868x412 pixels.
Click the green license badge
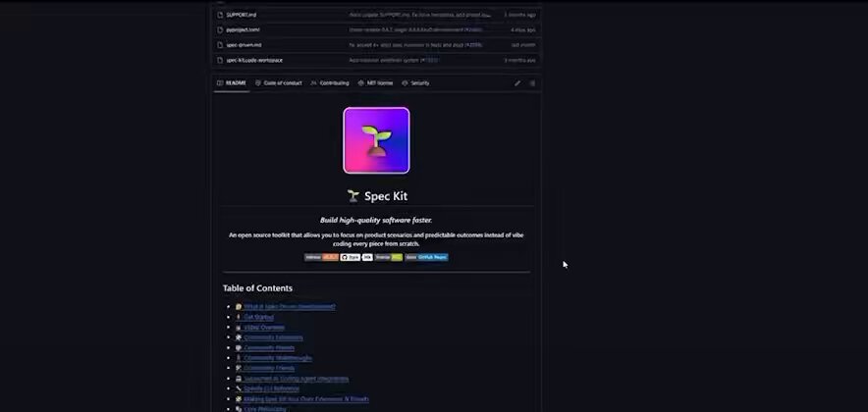click(389, 257)
